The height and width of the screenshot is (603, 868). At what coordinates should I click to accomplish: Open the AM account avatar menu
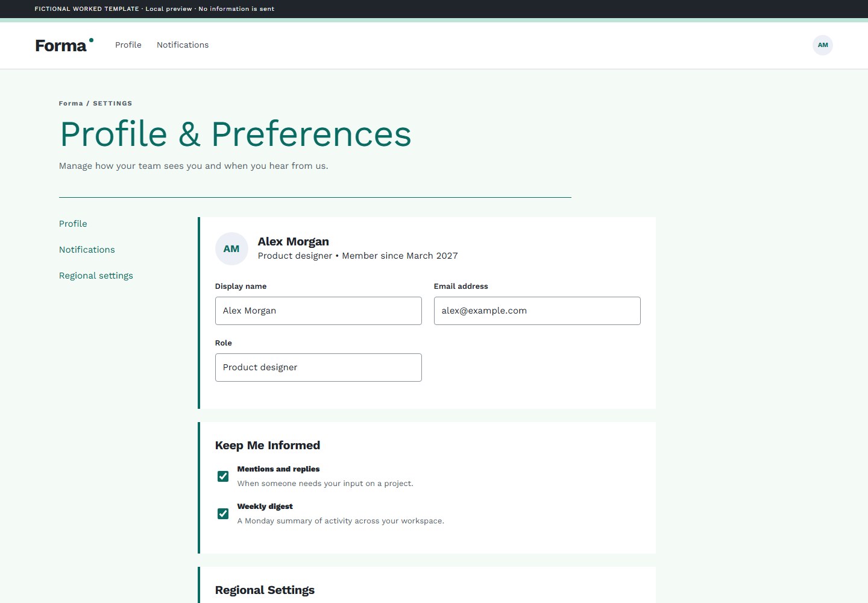(823, 45)
